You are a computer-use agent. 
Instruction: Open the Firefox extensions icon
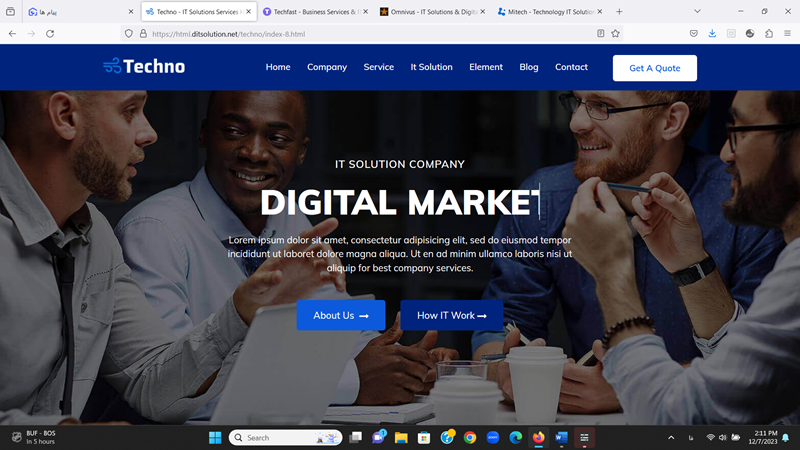769,33
